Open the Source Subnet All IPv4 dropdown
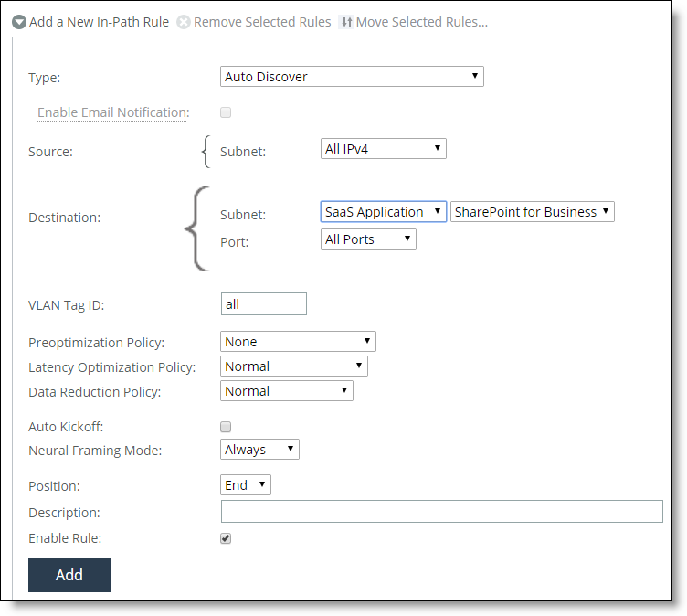Screen dimensions: 687x616 coord(384,148)
